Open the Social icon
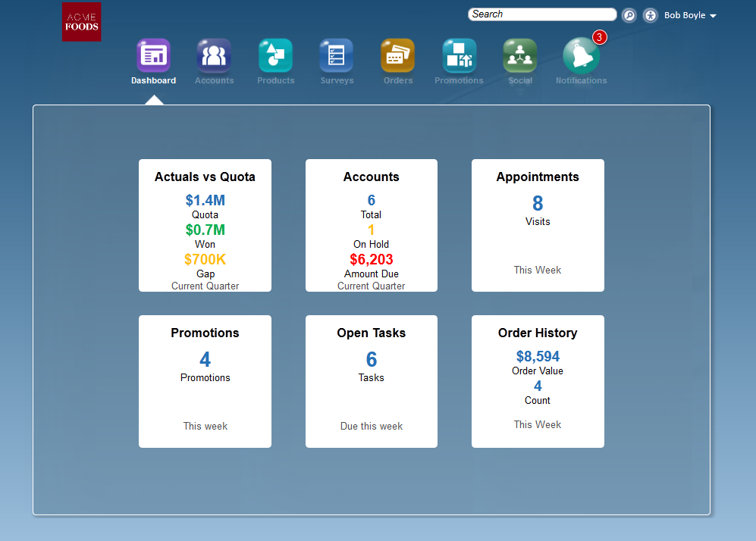 (x=519, y=55)
